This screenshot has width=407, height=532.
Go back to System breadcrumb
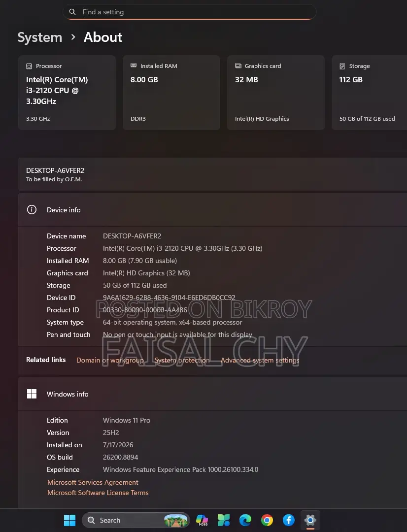[x=40, y=37]
